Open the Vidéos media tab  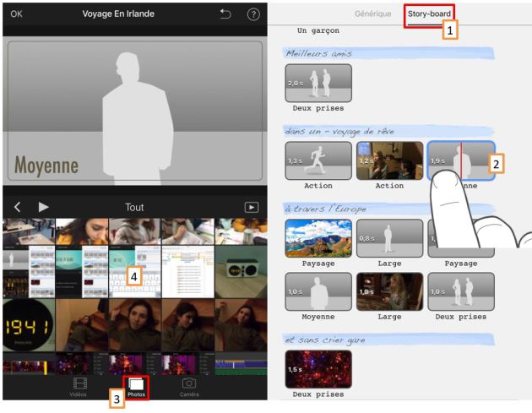click(79, 387)
